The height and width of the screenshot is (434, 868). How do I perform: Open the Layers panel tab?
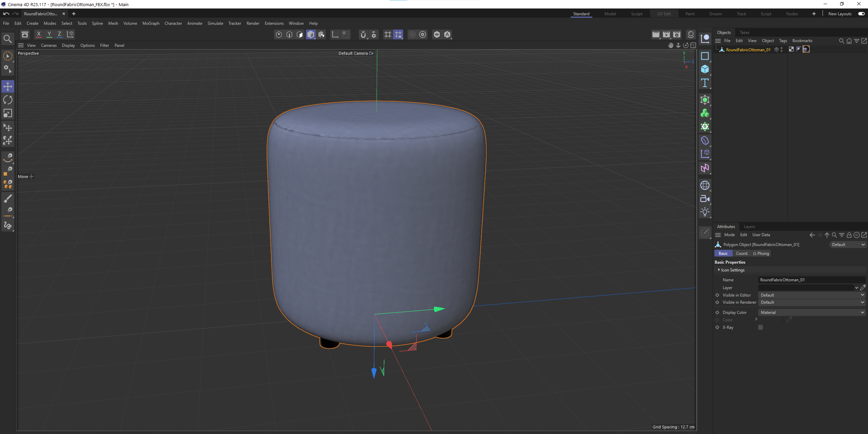coord(749,227)
